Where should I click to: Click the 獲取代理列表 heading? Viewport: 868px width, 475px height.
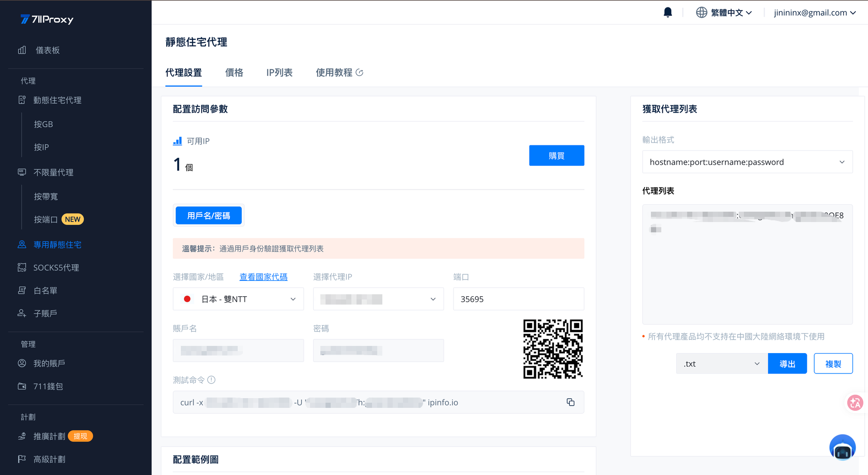pyautogui.click(x=670, y=109)
